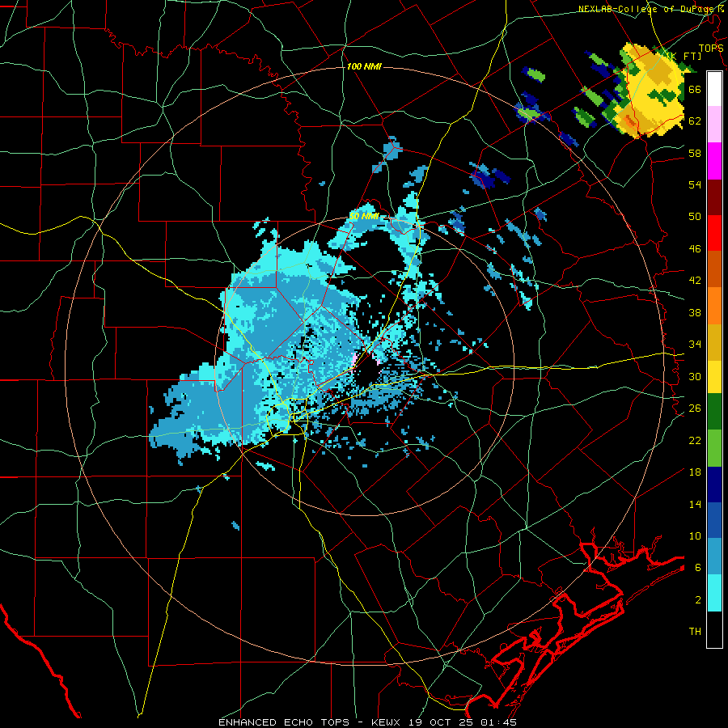Click the '19 OCT 25 01:45' timestamp
The image size is (728, 728).
[463, 722]
